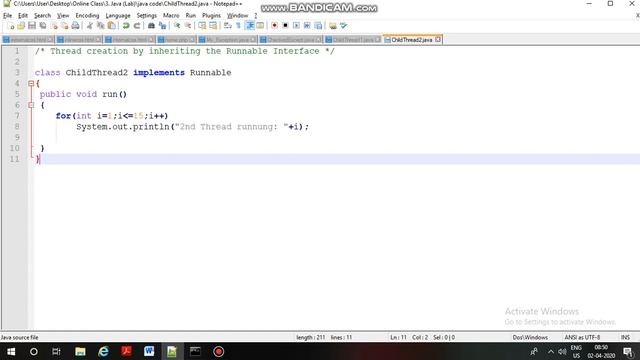
Task: Zoom out using the toolbar magnifier
Action: pyautogui.click(x=188, y=26)
